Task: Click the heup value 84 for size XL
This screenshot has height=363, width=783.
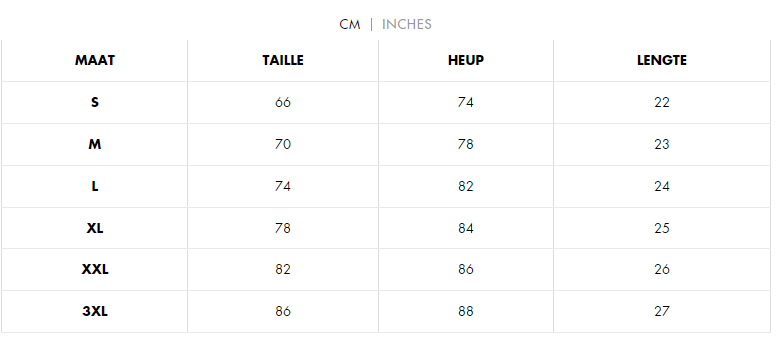Action: [465, 228]
